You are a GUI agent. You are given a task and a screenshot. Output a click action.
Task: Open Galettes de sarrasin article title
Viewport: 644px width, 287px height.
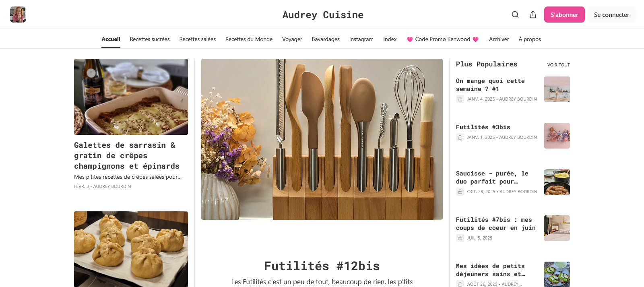click(x=127, y=155)
